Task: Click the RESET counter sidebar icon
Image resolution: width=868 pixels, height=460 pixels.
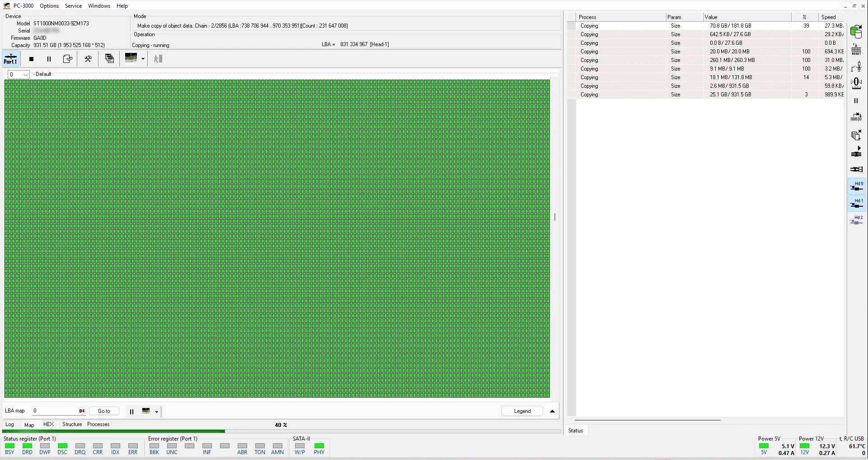Action: [856, 49]
